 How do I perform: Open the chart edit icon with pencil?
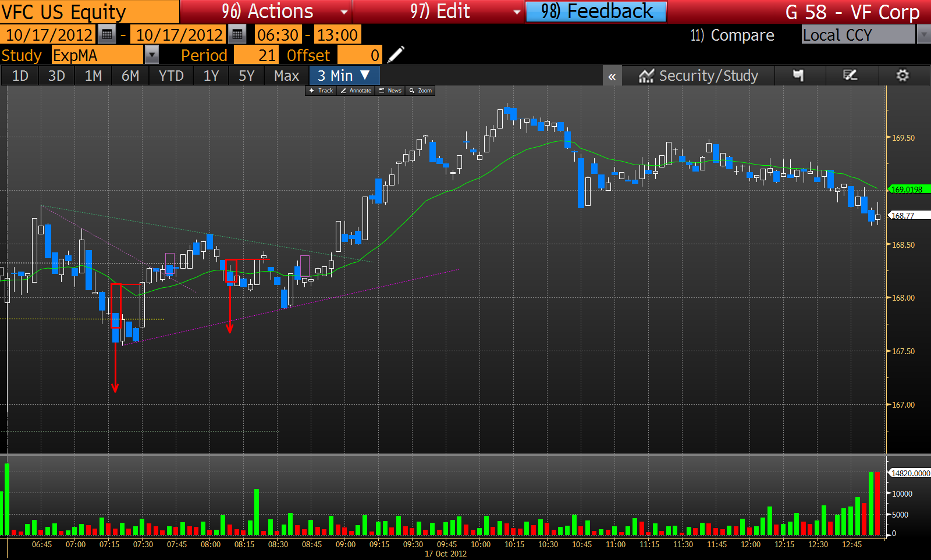(x=850, y=76)
